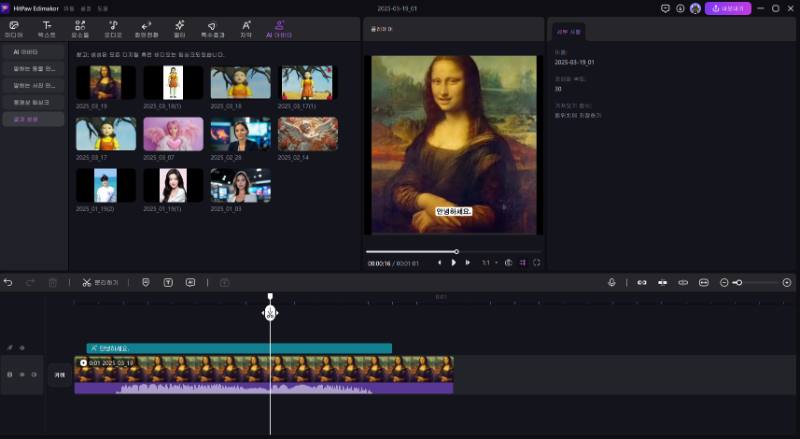This screenshot has height=439, width=800.
Task: Select the third sidebar category (talking photo)
Action: (x=33, y=85)
